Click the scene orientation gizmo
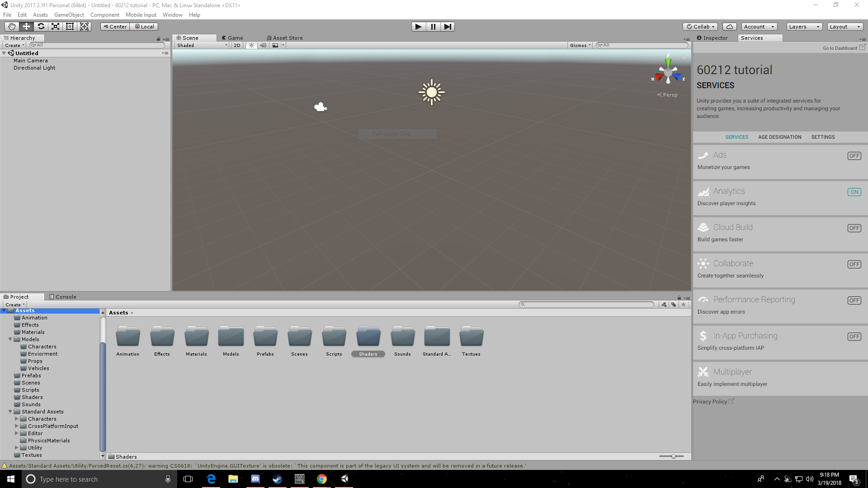This screenshot has width=868, height=488. point(668,72)
